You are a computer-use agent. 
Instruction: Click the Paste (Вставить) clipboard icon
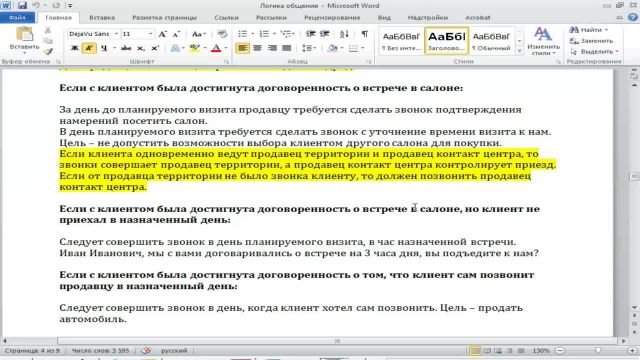pyautogui.click(x=24, y=34)
